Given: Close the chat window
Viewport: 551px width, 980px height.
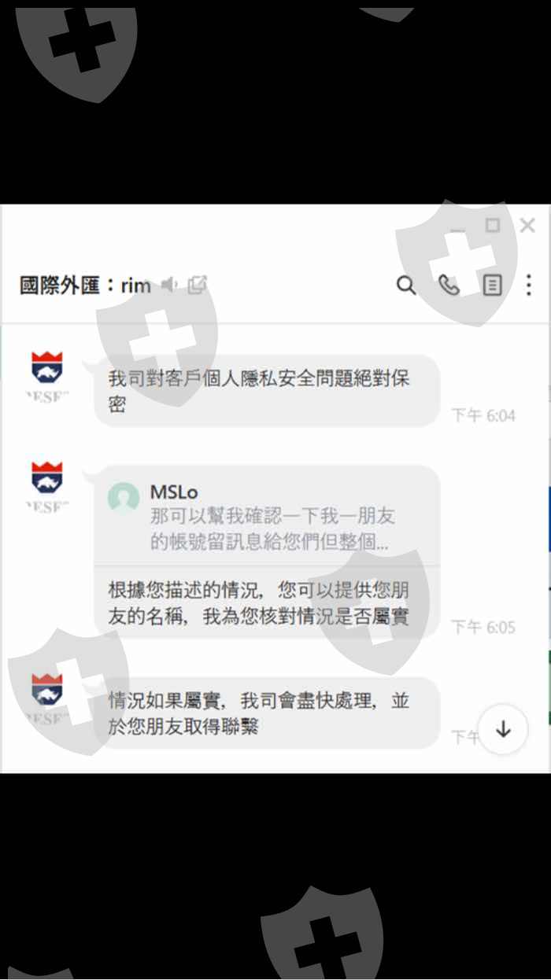Looking at the screenshot, I should coord(527,226).
